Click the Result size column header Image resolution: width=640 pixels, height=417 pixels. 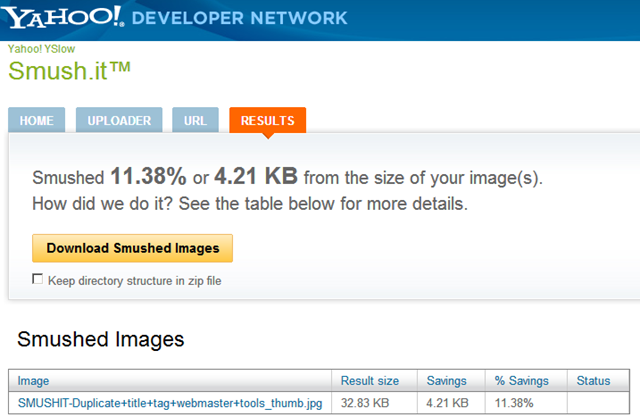click(x=374, y=381)
